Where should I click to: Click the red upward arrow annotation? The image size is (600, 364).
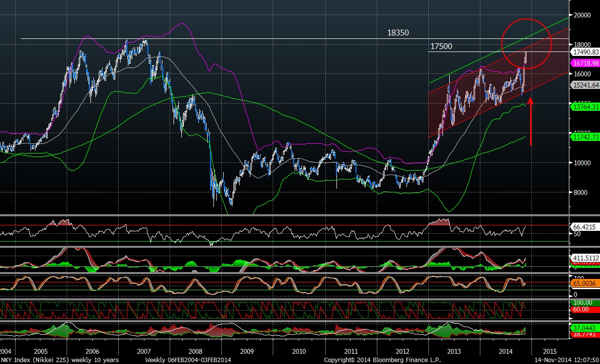tap(530, 121)
